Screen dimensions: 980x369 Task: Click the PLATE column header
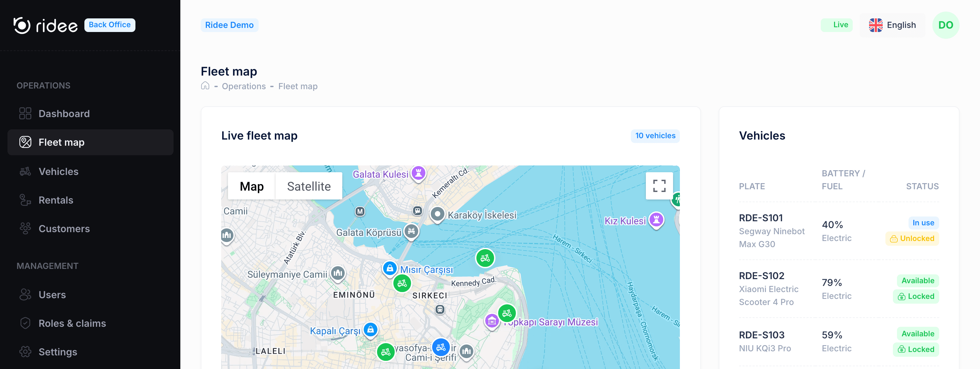752,187
